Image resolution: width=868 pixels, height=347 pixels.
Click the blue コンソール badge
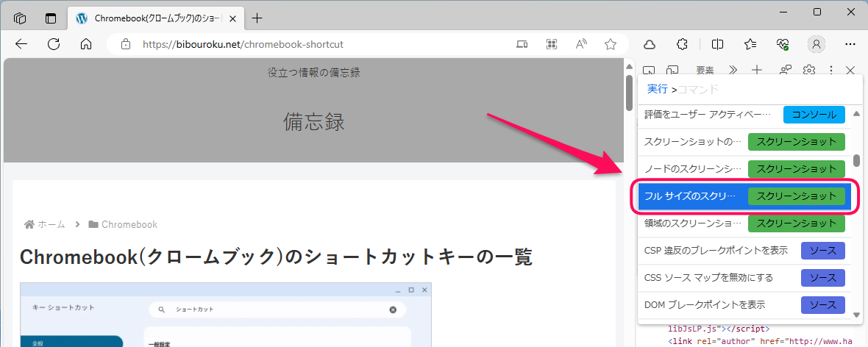[814, 115]
